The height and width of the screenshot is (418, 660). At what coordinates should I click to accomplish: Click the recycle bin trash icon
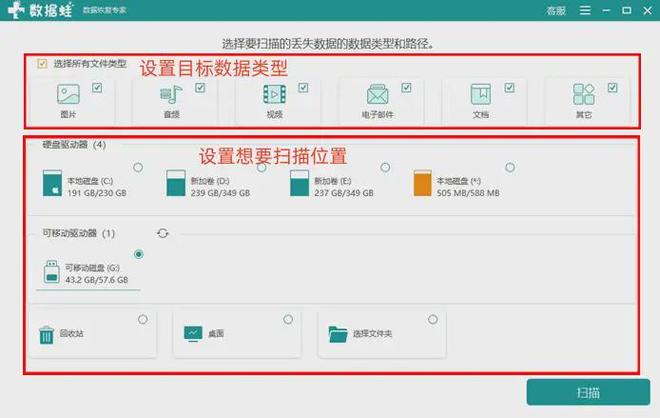(46, 335)
